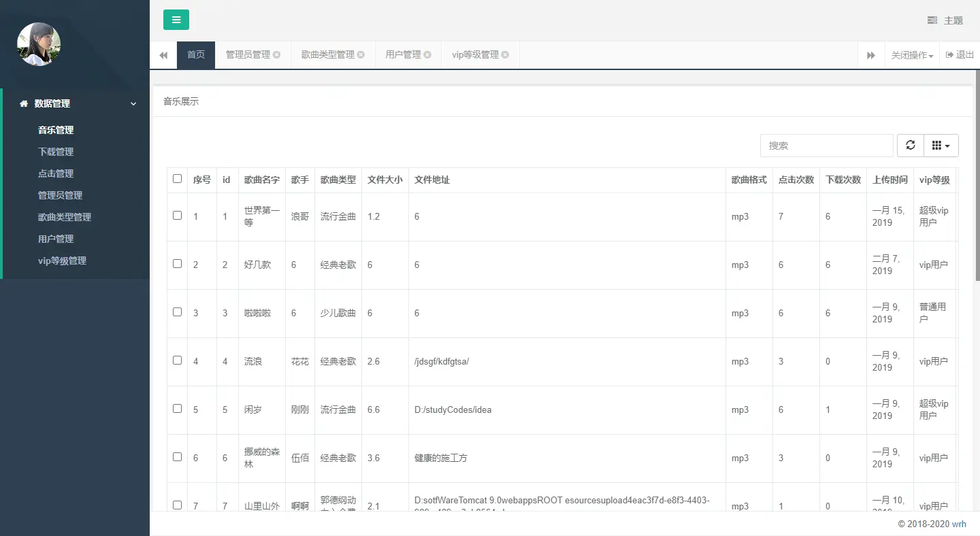Click tab scroll-left double arrow

click(163, 55)
